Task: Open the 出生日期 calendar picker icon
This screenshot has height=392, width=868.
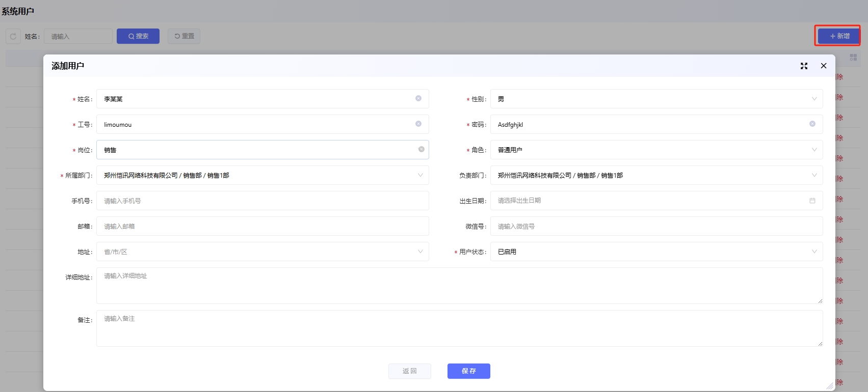Action: [812, 201]
